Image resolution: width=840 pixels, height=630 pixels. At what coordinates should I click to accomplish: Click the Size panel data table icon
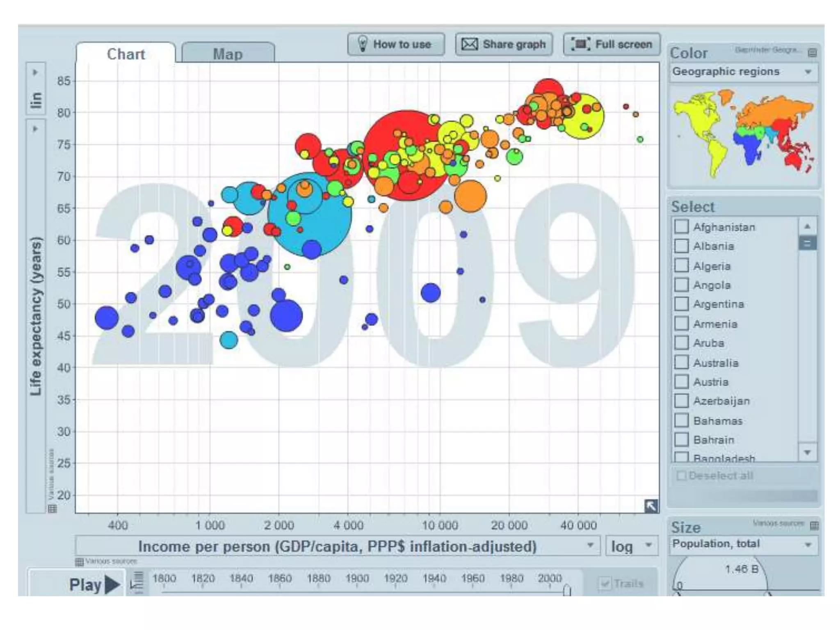(814, 525)
